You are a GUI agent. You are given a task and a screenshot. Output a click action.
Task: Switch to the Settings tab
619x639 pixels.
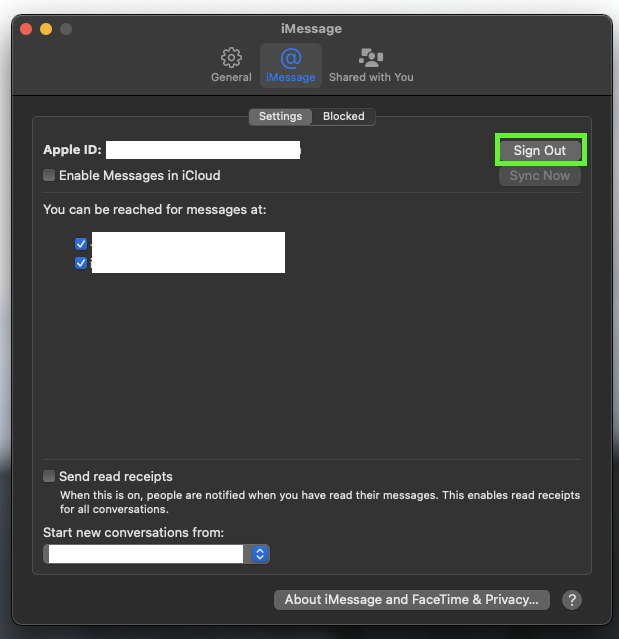pos(280,117)
